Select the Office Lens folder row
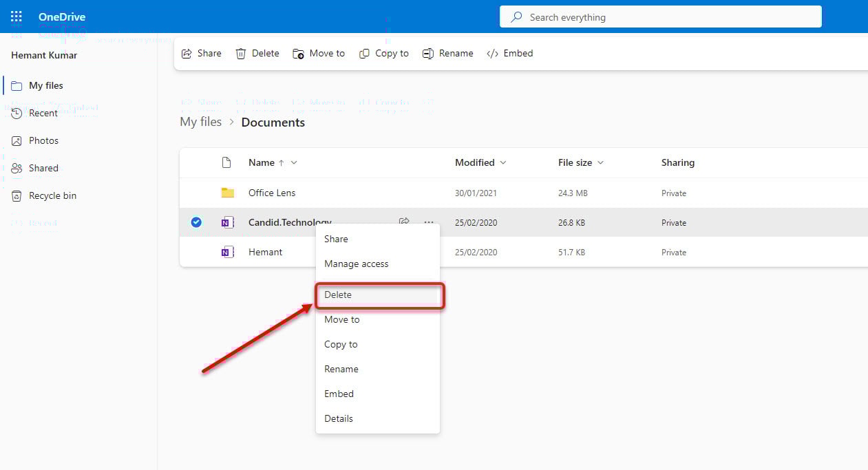The width and height of the screenshot is (868, 470). tap(272, 193)
